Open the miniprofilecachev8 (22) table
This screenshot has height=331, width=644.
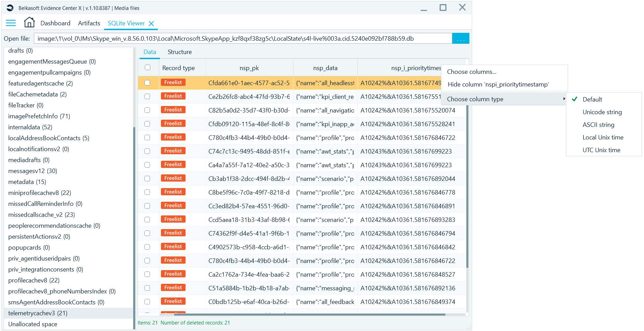click(68, 193)
